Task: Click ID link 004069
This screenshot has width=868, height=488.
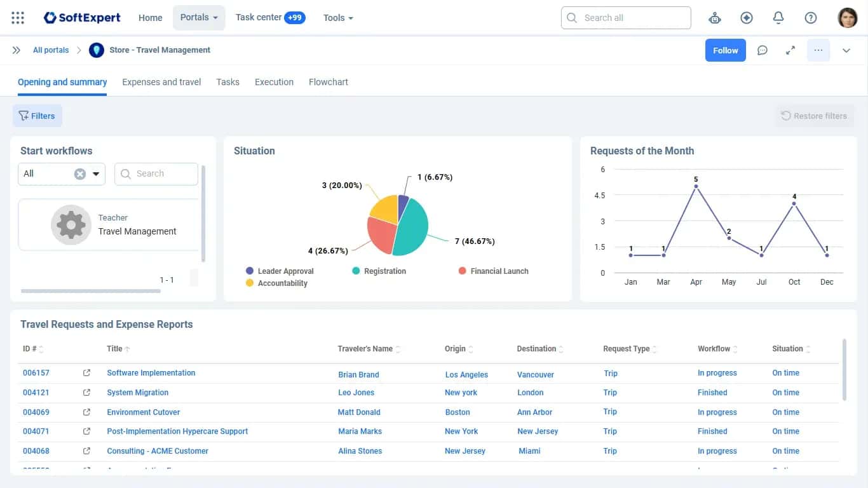Action: click(x=36, y=412)
